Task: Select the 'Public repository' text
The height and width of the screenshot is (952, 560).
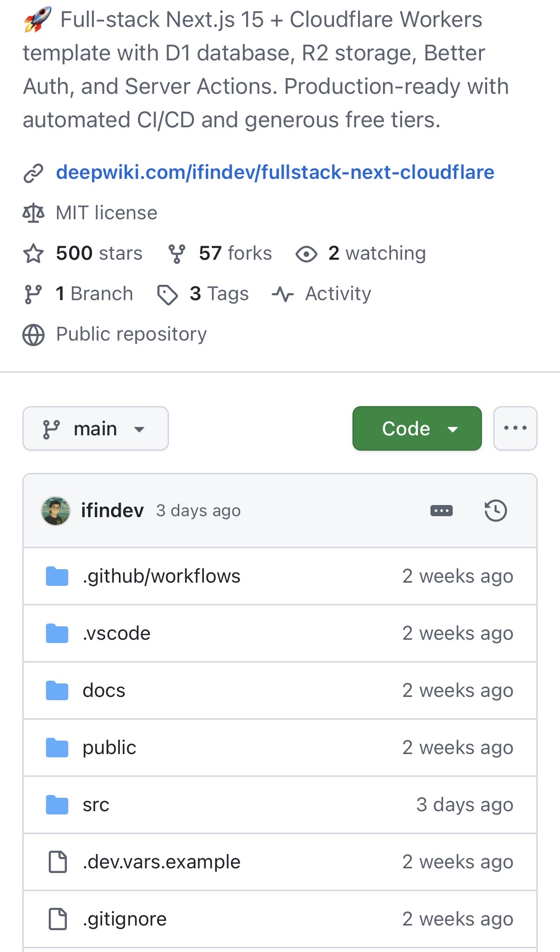Action: [131, 334]
